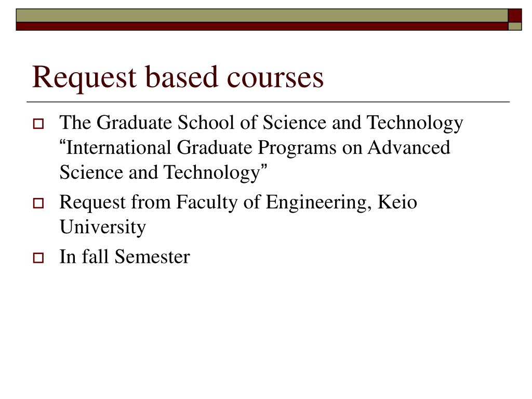This screenshot has height=399, width=532.
Task: Click 'Request from Faculty of Engineering, Keio'
Action: pyautogui.click(x=238, y=203)
